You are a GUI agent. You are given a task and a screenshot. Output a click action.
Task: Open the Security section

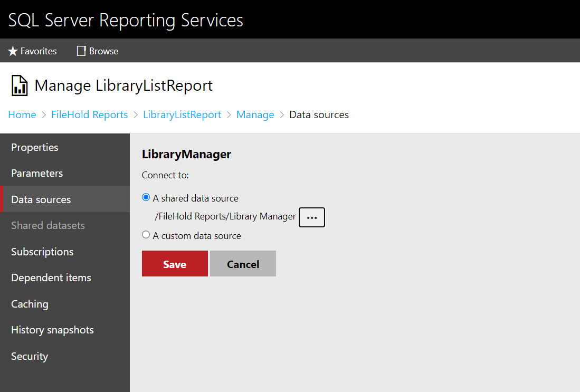point(29,356)
